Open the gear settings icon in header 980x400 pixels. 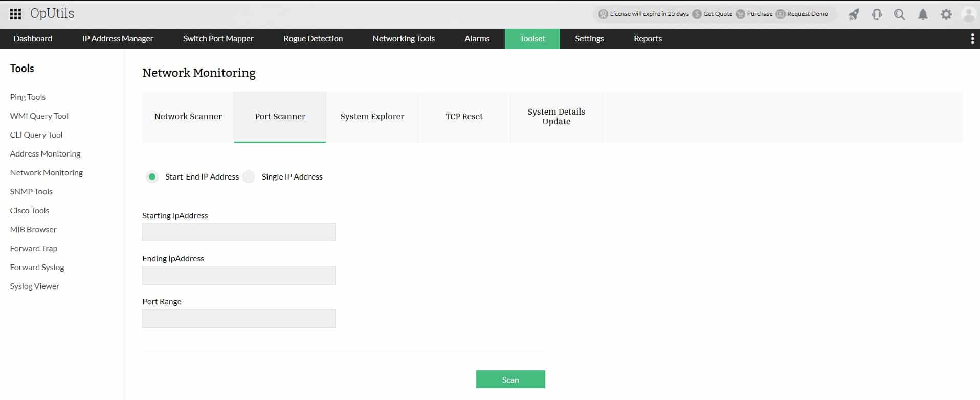(x=946, y=14)
